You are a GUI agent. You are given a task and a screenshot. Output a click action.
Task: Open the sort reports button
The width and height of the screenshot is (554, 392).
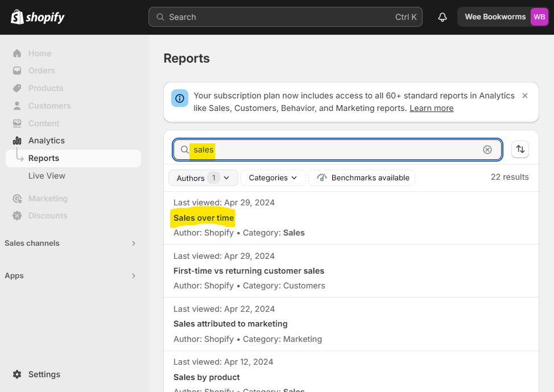coord(520,149)
